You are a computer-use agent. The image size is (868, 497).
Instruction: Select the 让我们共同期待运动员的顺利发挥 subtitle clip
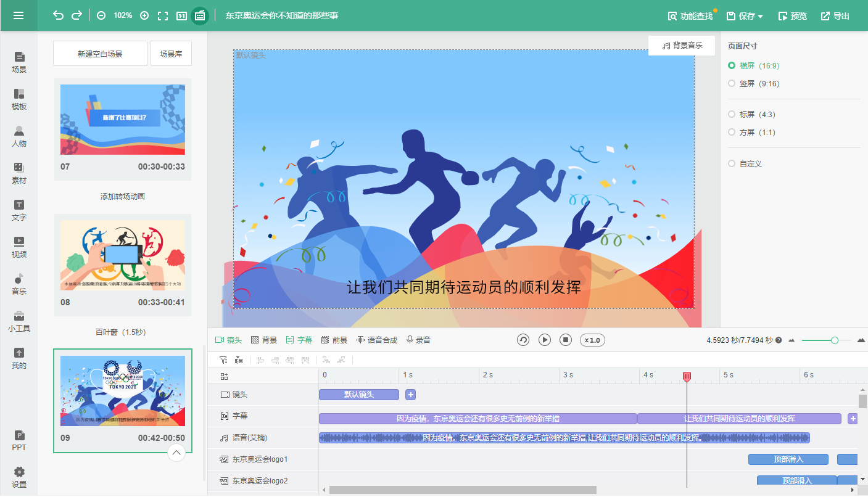739,419
